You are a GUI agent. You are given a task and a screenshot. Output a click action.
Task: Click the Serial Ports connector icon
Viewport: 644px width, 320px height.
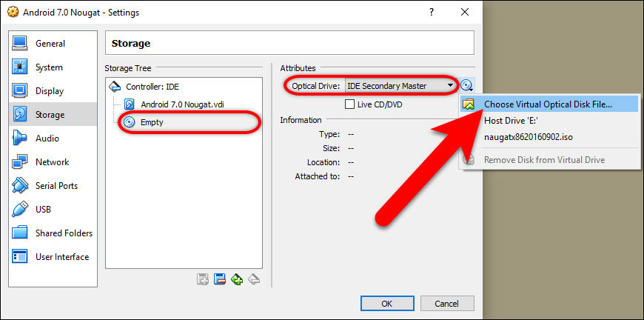tap(20, 186)
